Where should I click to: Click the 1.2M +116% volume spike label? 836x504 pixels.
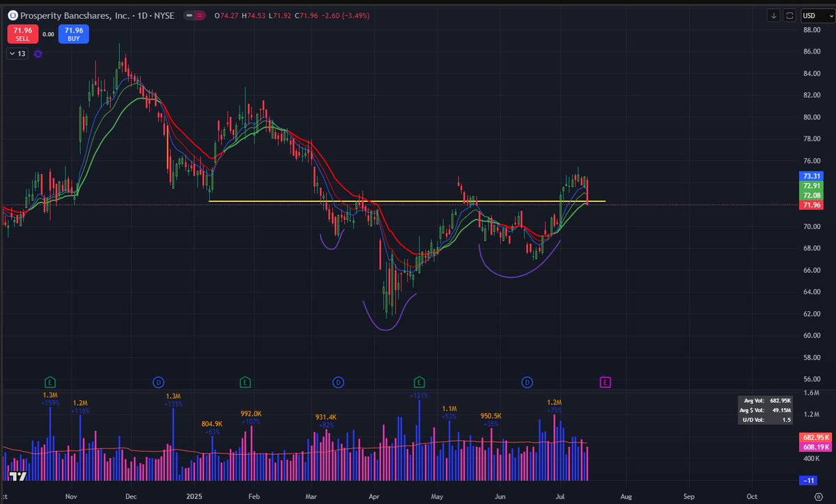pyautogui.click(x=80, y=407)
